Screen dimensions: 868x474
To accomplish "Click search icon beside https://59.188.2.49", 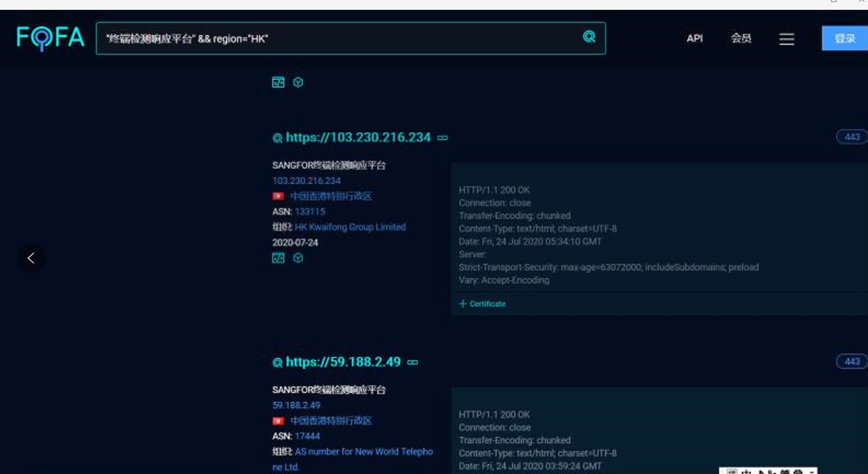I will 278,362.
